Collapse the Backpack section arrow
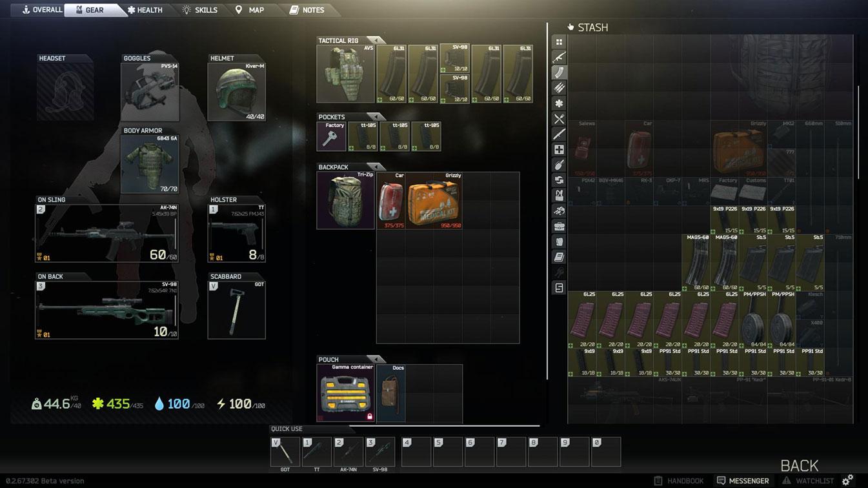Screen dimensions: 868x488 click(x=374, y=167)
